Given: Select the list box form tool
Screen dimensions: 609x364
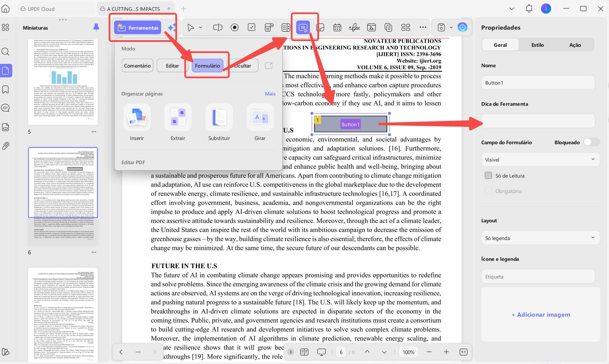Looking at the screenshot, I should tap(286, 27).
